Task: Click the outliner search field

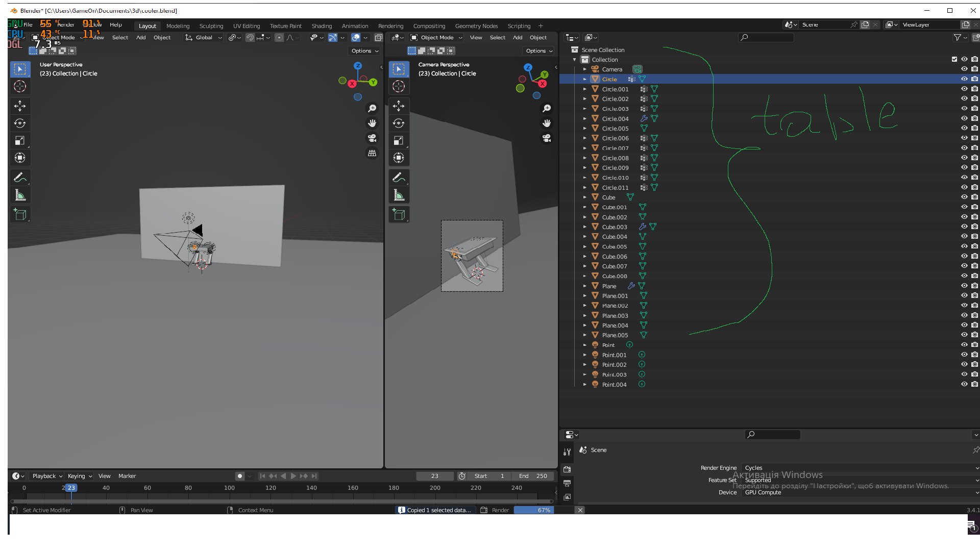Action: click(x=766, y=37)
